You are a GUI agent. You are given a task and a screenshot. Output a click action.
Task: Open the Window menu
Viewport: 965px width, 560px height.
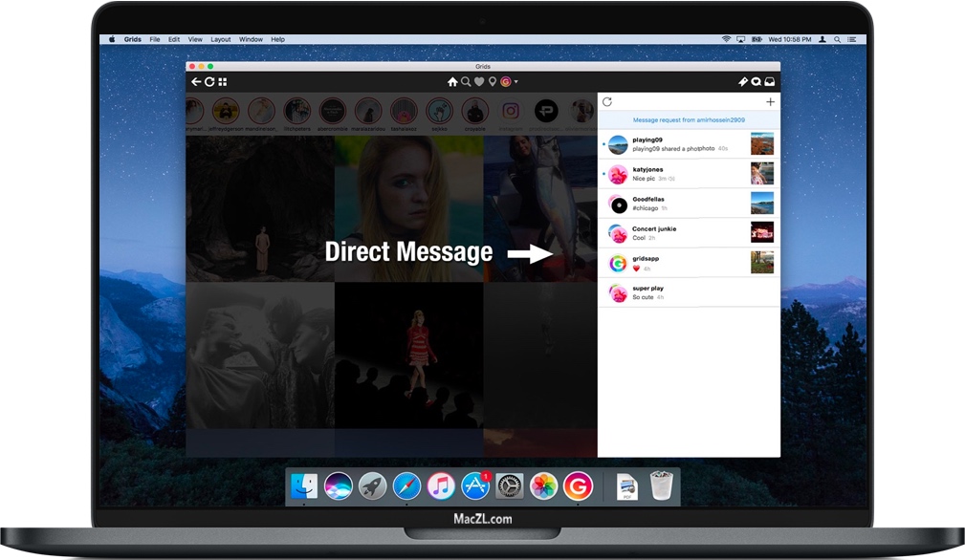(x=251, y=39)
